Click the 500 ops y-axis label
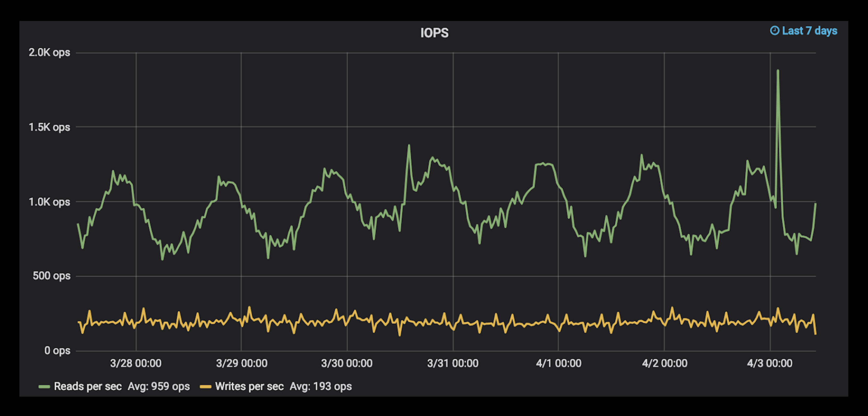The width and height of the screenshot is (868, 416). pos(52,276)
